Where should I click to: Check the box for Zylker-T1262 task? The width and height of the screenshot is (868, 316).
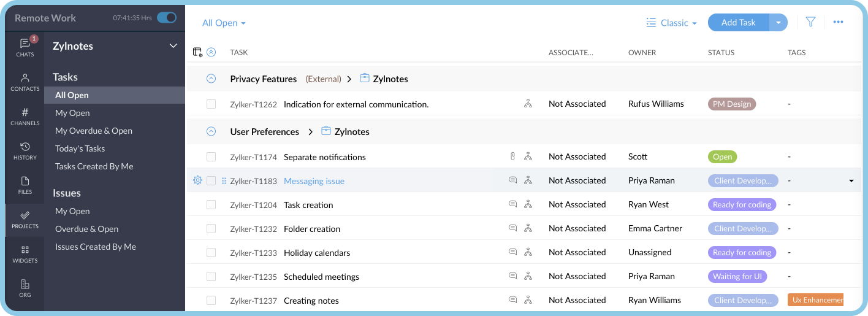point(211,104)
